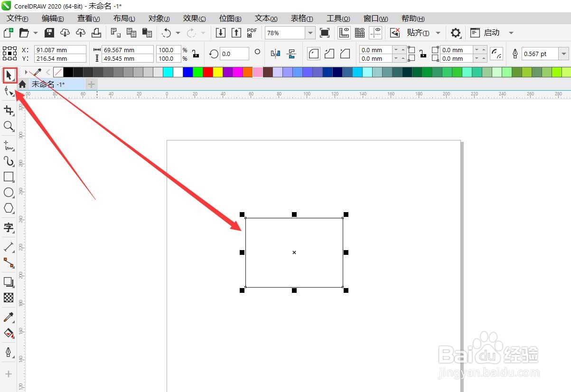This screenshot has height=392, width=571.
Task: Select the Artistic Media tool
Action: 9,161
